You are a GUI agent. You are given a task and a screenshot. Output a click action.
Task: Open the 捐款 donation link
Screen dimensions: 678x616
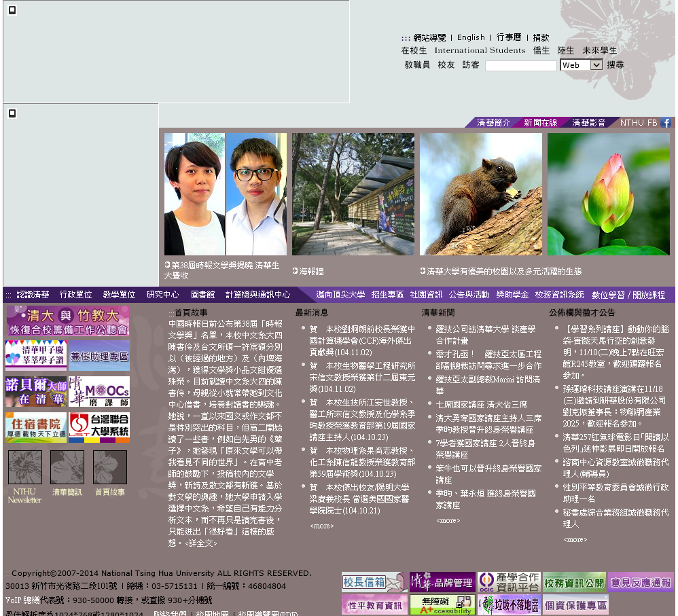pyautogui.click(x=541, y=37)
